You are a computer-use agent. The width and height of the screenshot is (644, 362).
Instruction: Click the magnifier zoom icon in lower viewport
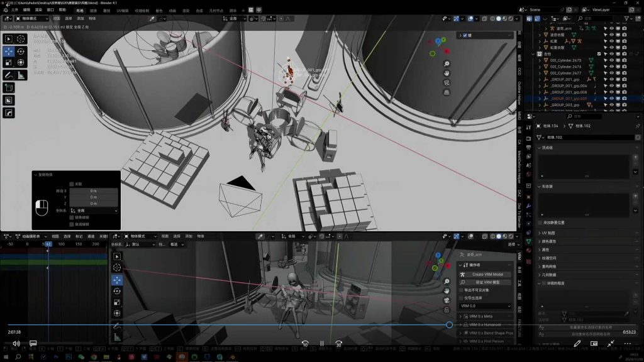pos(446,282)
